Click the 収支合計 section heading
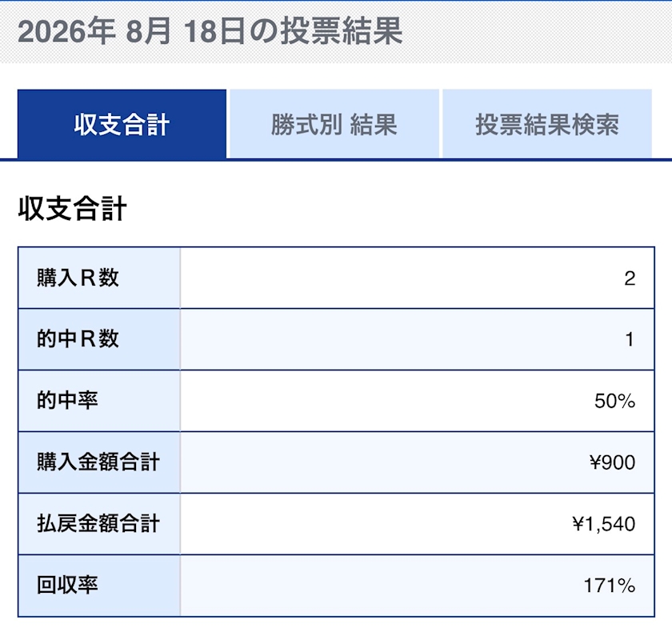 click(x=73, y=209)
